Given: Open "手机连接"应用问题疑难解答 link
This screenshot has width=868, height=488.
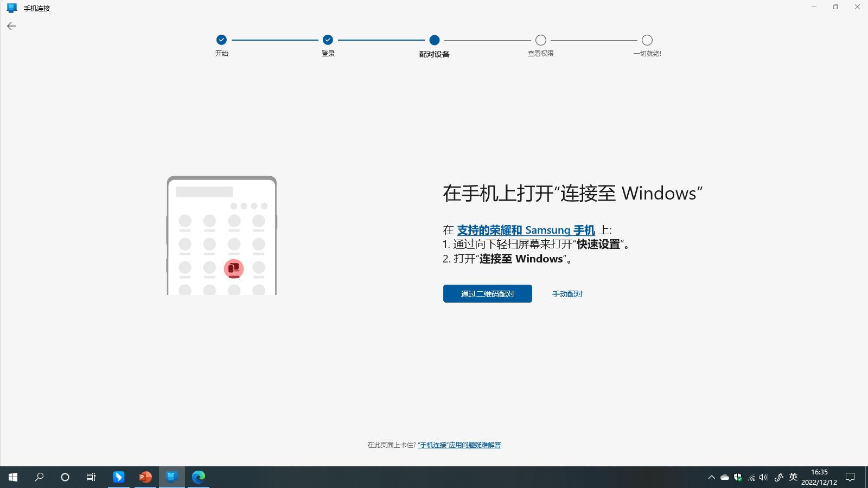Looking at the screenshot, I should [x=459, y=445].
